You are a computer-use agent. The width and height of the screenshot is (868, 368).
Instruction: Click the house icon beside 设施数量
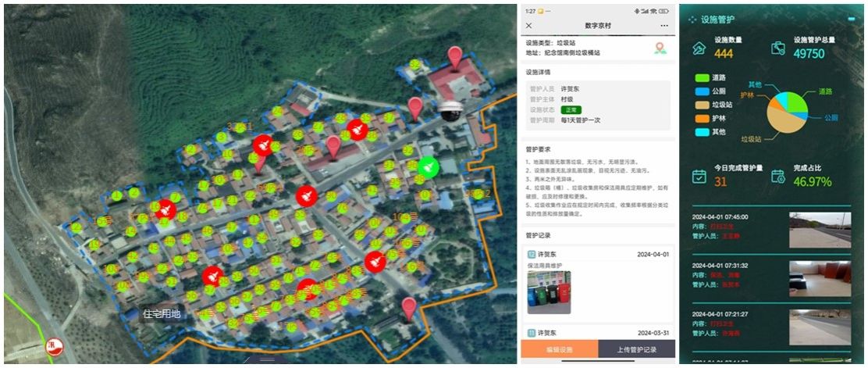[699, 49]
